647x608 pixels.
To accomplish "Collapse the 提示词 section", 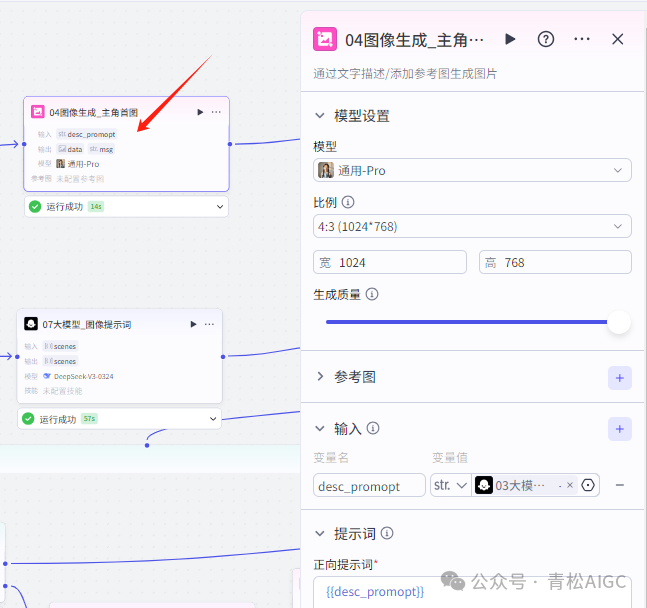I will (x=320, y=533).
